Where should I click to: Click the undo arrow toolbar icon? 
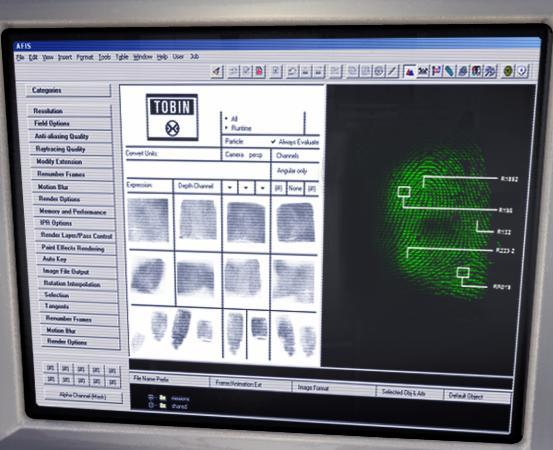tap(292, 72)
